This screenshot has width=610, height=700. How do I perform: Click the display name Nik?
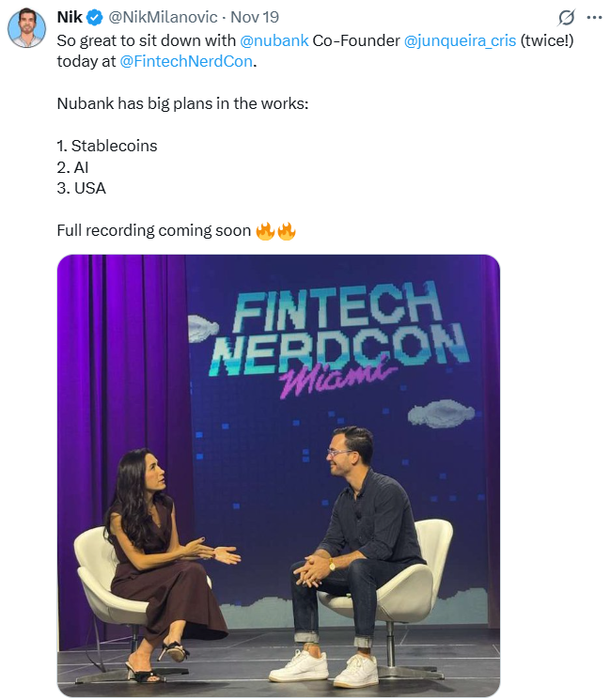[70, 17]
